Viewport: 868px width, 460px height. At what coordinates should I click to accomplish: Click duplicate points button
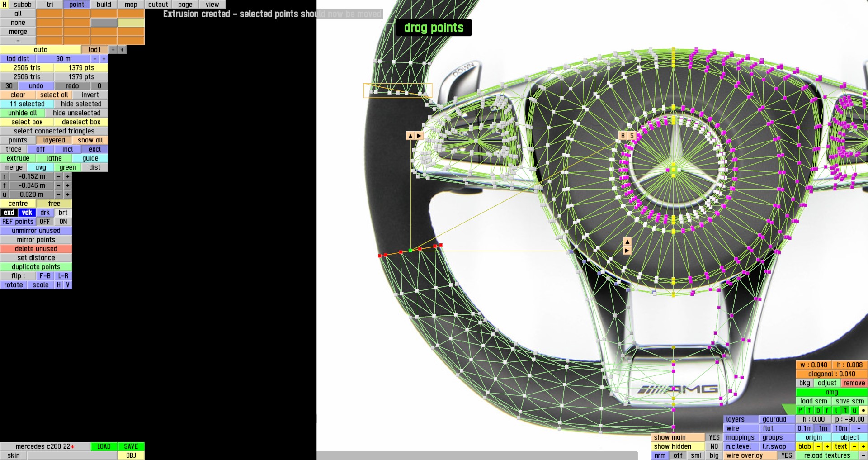coord(36,267)
